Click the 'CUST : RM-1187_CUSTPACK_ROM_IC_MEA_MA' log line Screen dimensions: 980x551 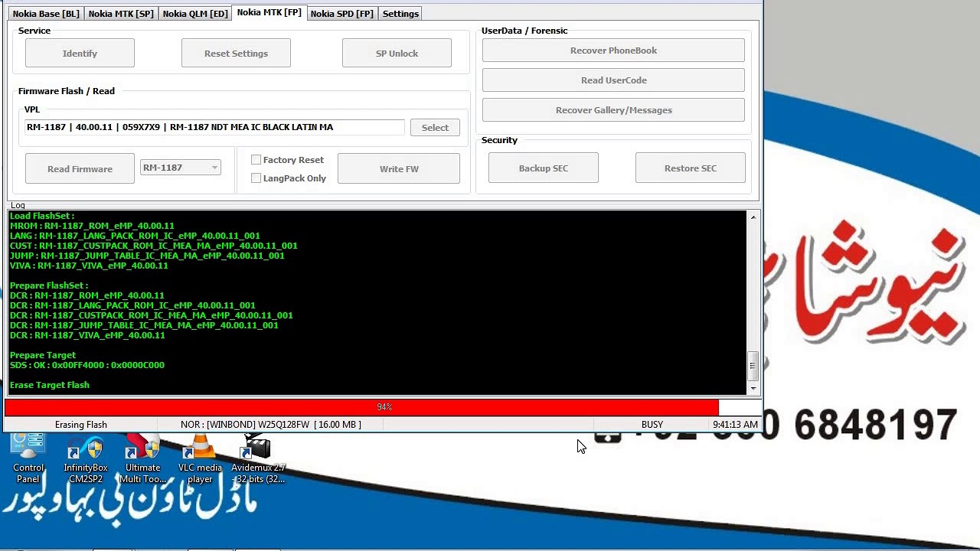click(x=154, y=246)
